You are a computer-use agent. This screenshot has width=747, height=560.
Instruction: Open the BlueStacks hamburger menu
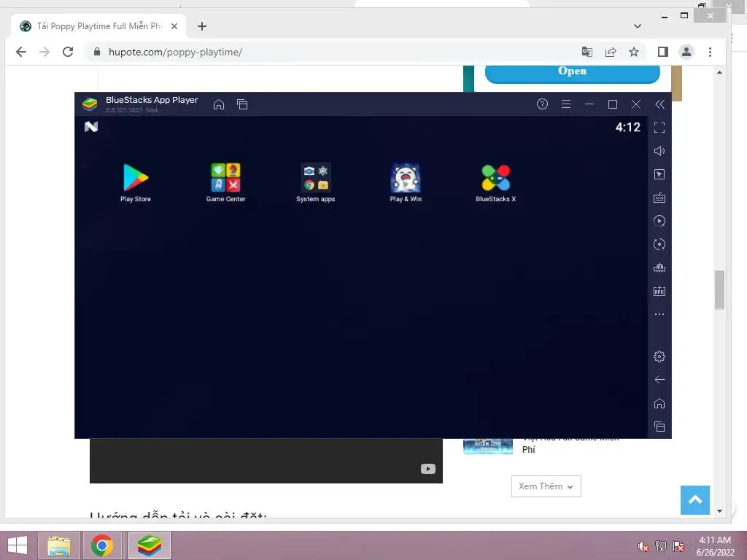[x=566, y=104]
